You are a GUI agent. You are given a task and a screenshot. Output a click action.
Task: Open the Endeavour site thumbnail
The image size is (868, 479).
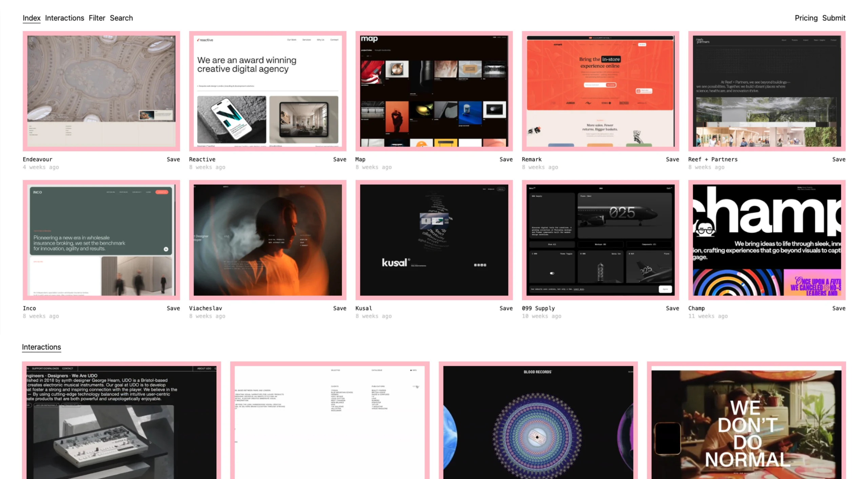(x=101, y=91)
